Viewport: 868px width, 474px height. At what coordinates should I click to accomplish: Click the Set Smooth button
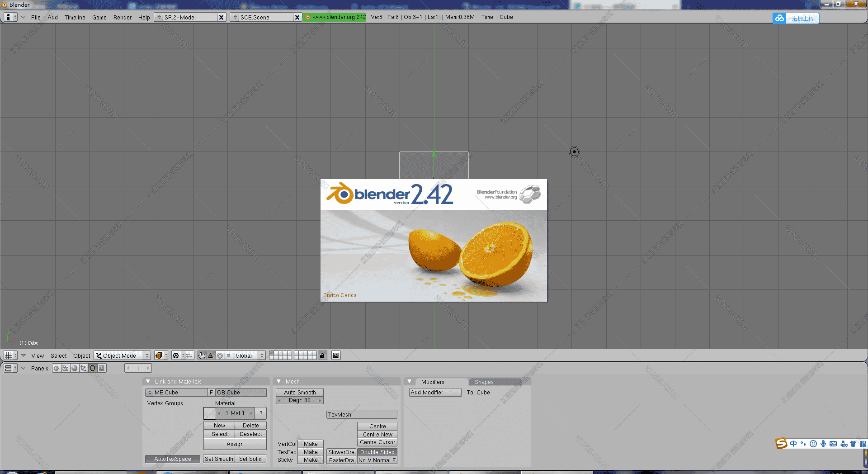[219, 459]
